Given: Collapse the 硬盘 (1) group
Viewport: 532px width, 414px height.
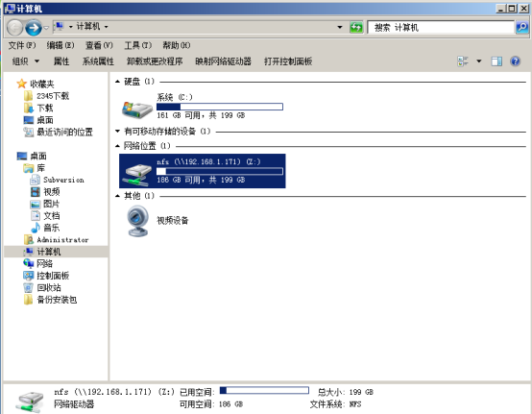Looking at the screenshot, I should pyautogui.click(x=117, y=82).
